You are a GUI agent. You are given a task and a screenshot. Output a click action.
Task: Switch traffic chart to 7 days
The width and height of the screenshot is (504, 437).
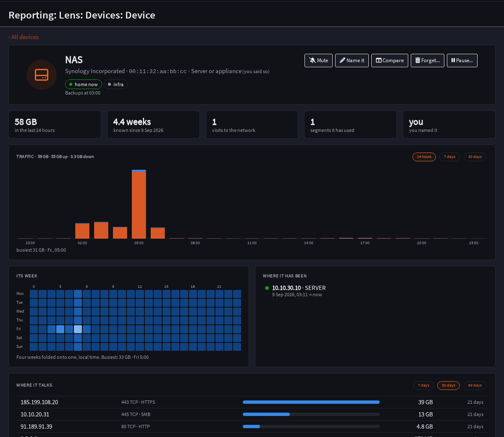coord(449,157)
